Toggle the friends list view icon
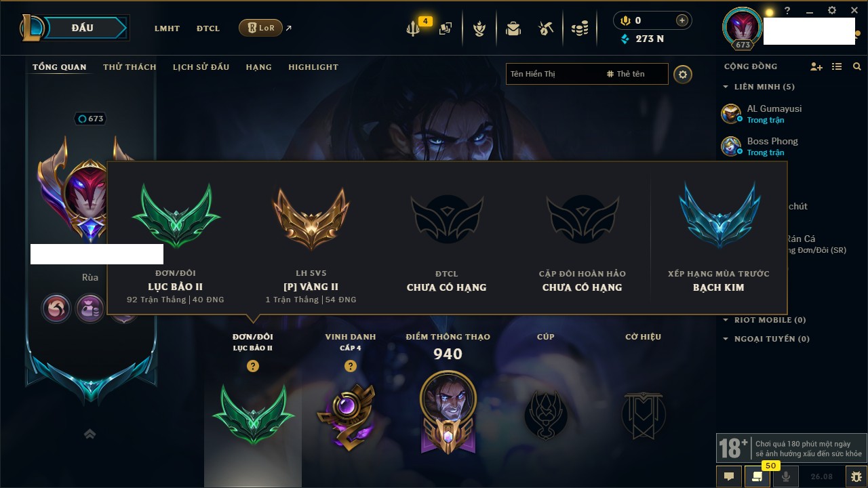Viewport: 868px width, 488px height. [x=837, y=66]
